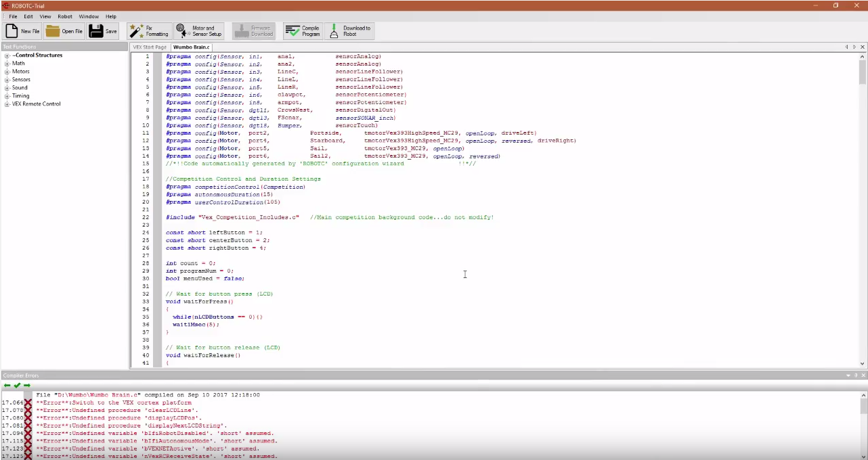Image resolution: width=868 pixels, height=460 pixels.
Task: Switch to the VEX Start Page tab
Action: click(150, 47)
